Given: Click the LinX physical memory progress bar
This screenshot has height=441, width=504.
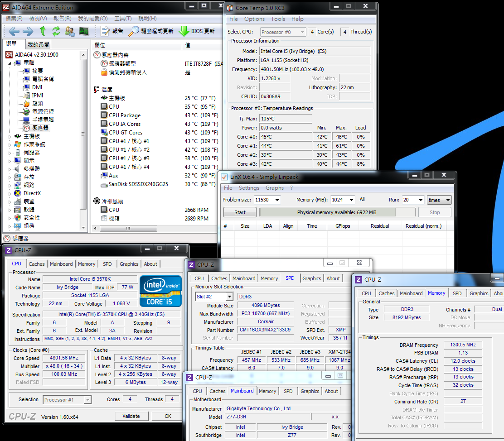Looking at the screenshot, I should [x=337, y=212].
